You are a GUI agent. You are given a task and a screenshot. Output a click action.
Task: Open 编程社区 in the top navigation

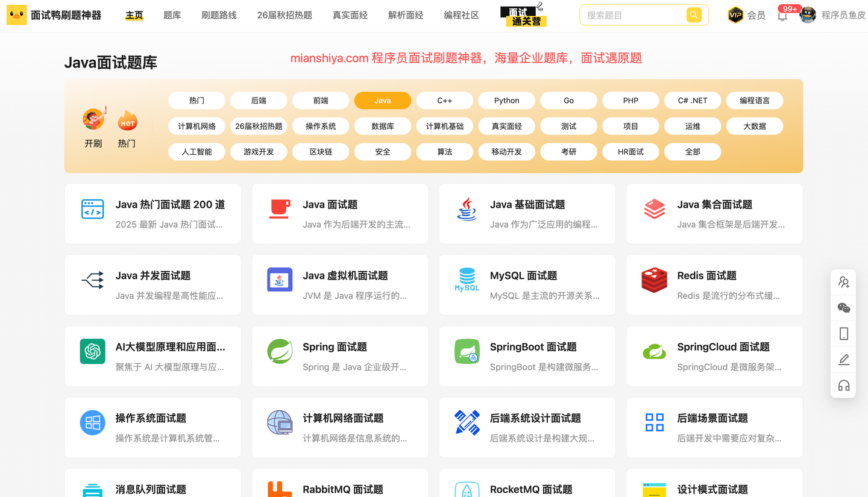pos(461,15)
